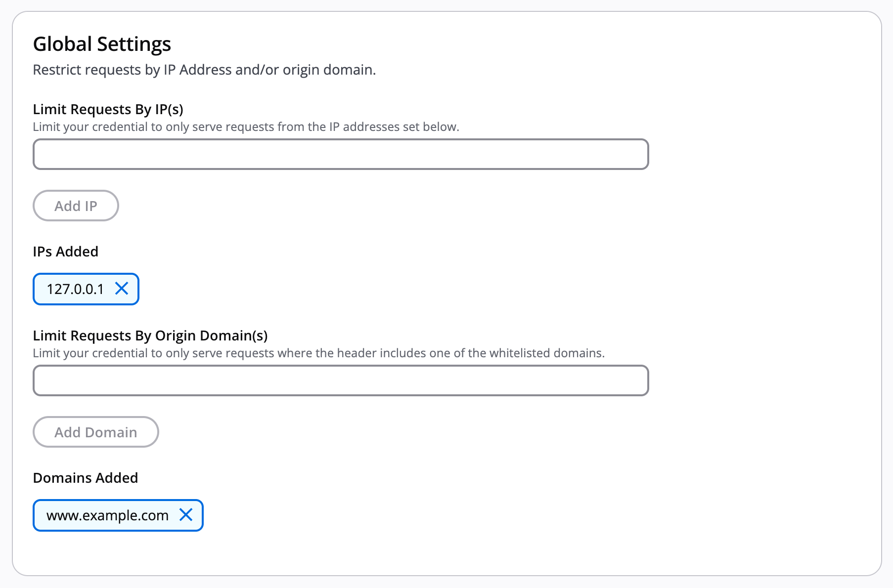This screenshot has width=893, height=588.
Task: Click the close icon in the Domains Added chip
Action: pyautogui.click(x=187, y=515)
